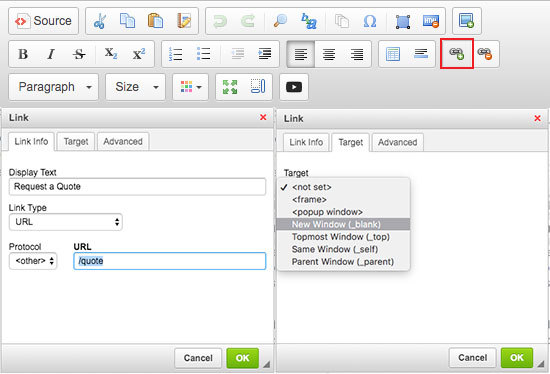Select Same Window (_self) option

(343, 249)
